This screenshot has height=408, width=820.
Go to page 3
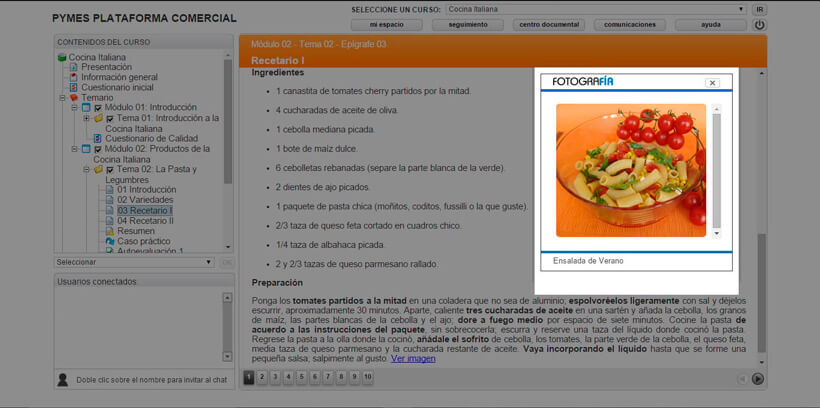pos(275,377)
